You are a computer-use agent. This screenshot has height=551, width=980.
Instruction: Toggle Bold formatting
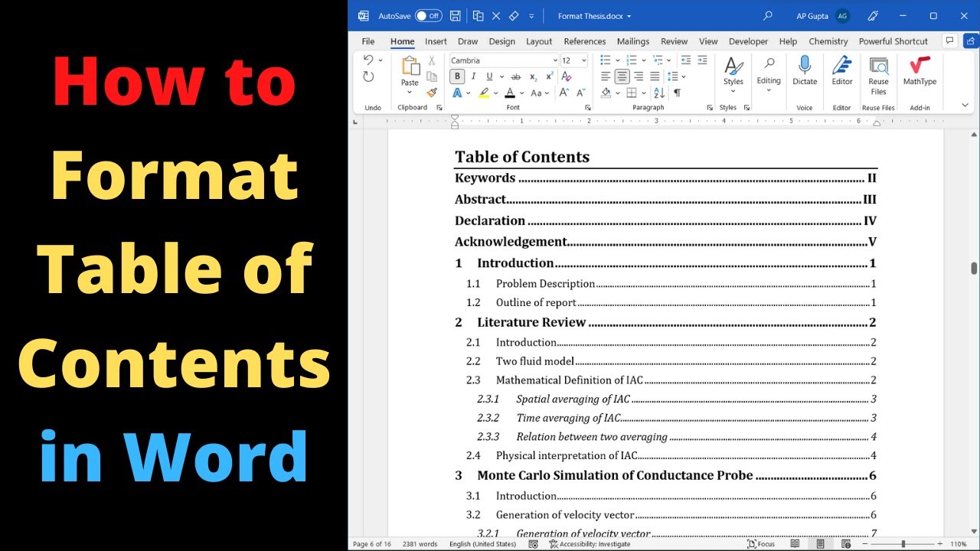click(457, 77)
